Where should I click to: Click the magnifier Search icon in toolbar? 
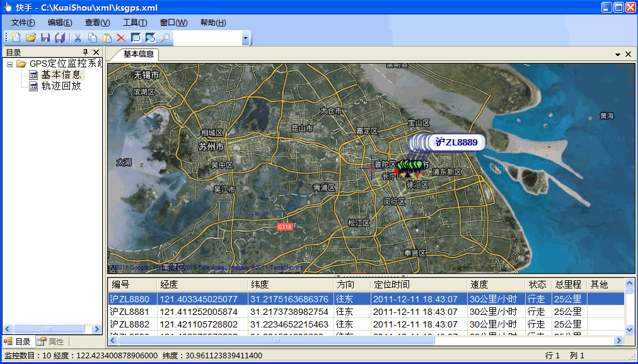click(165, 38)
